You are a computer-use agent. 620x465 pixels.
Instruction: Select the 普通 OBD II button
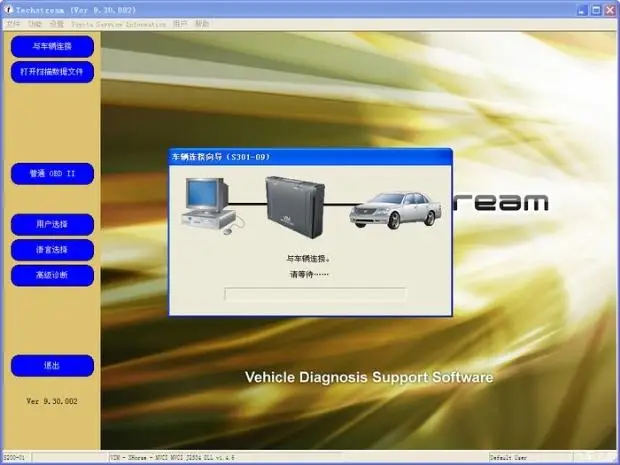click(52, 174)
